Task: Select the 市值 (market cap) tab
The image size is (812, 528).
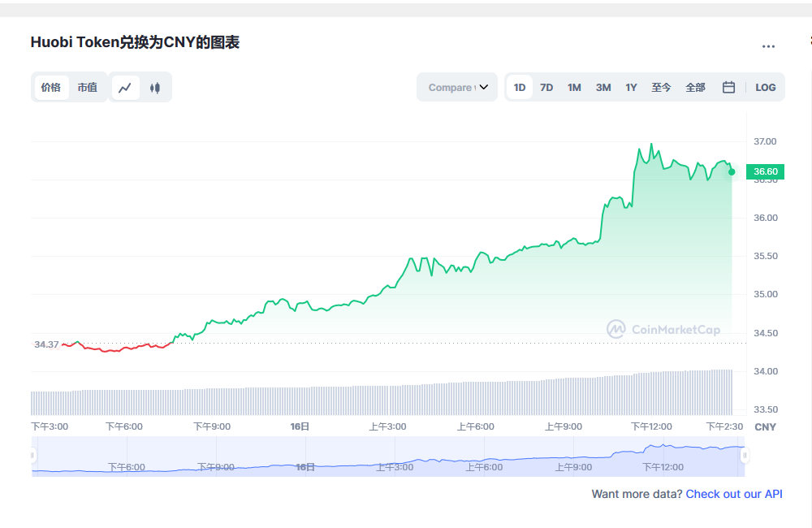Action: (x=88, y=88)
